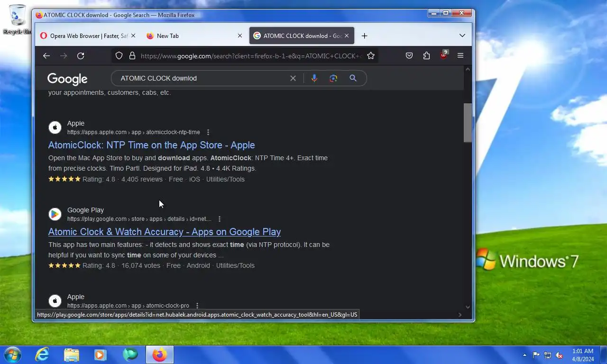The width and height of the screenshot is (607, 364).
Task: Click the apps.apple.com atomic-clock-pro URL
Action: click(128, 306)
